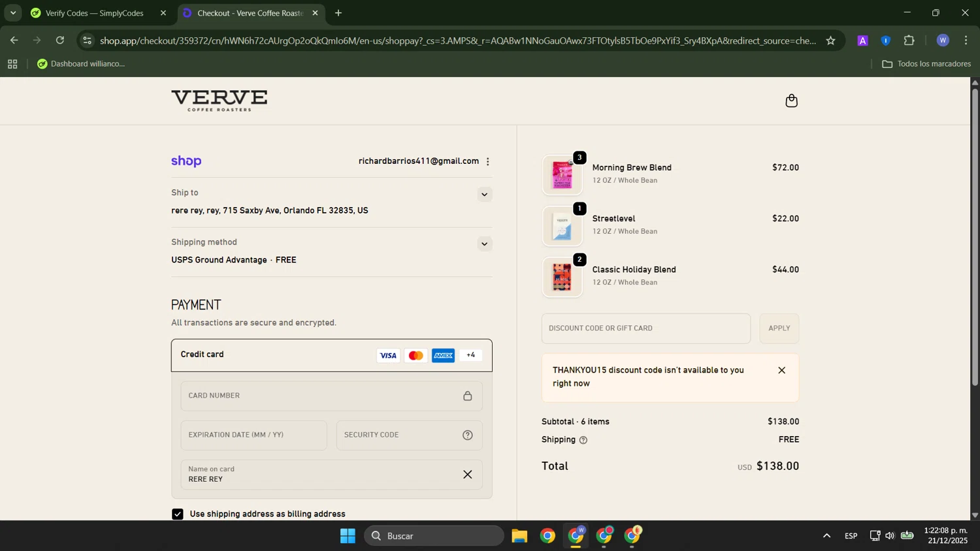Expand the Shipping method section
980x551 pixels.
tap(484, 244)
